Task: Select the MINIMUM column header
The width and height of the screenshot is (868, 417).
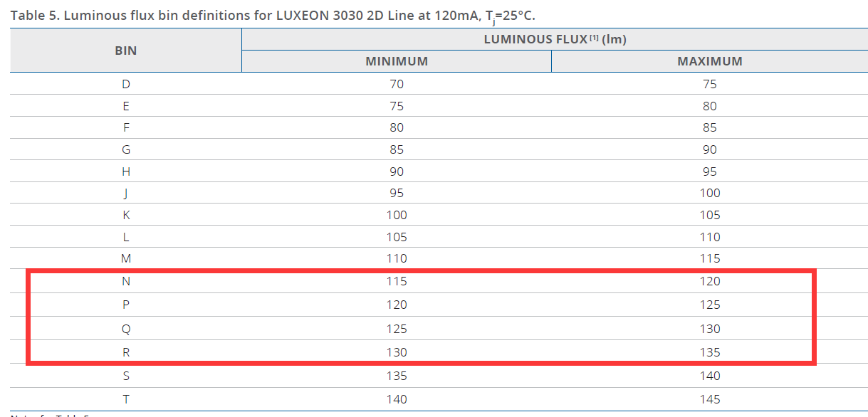Action: 397,61
